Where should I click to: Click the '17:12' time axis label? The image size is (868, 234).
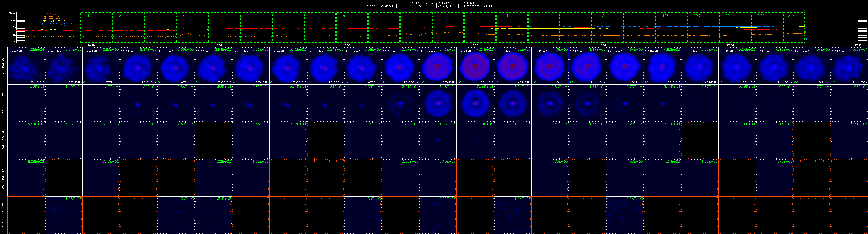(x=858, y=45)
